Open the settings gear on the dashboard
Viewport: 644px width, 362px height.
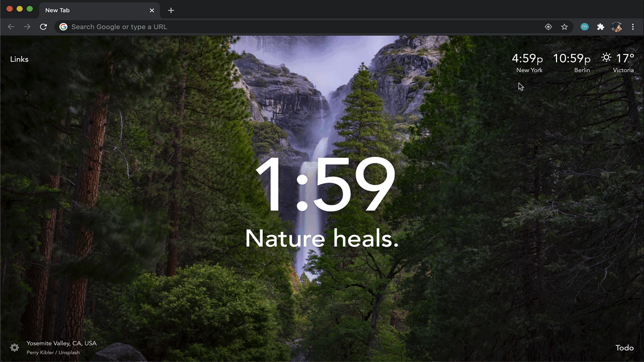[15, 347]
